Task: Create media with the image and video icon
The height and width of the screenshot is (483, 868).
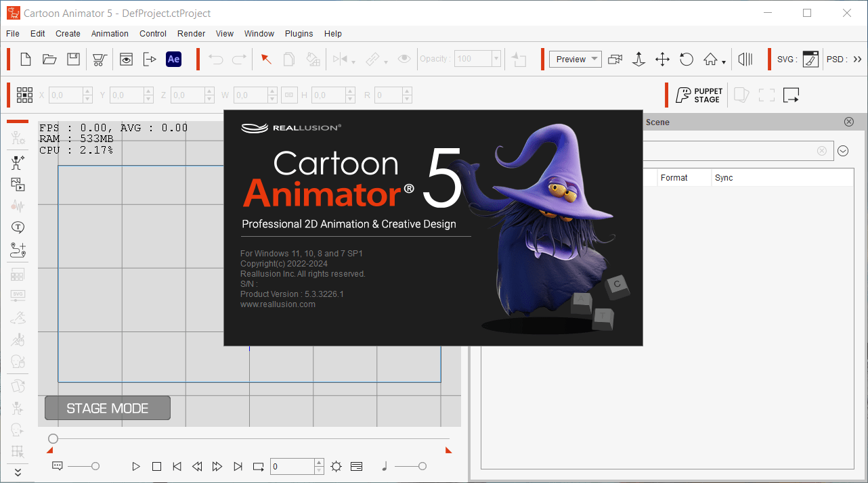Action: click(18, 184)
